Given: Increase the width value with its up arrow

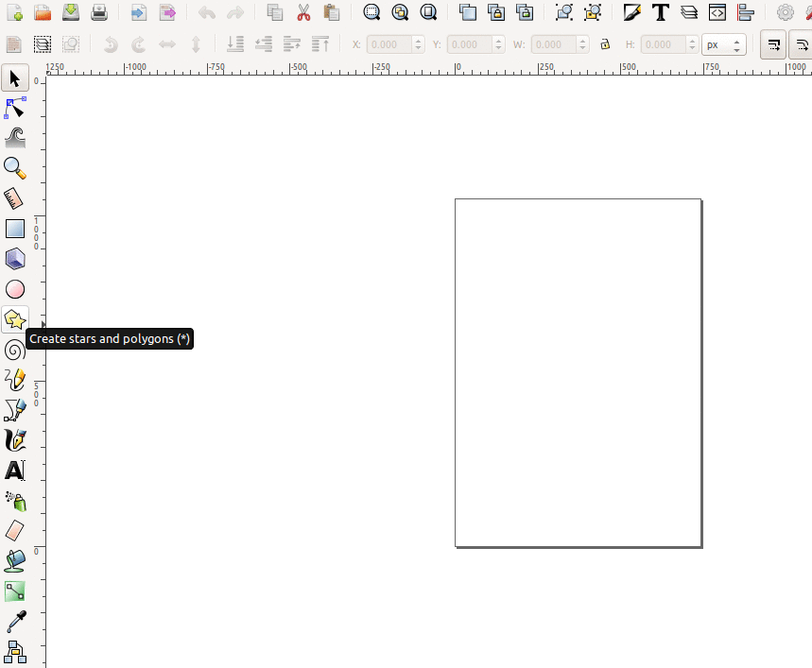Looking at the screenshot, I should click(x=582, y=39).
